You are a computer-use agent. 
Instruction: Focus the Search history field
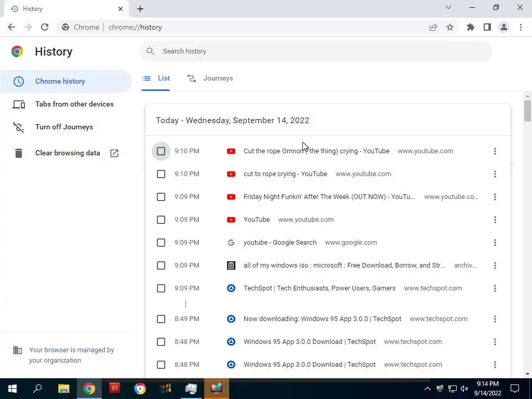click(315, 51)
